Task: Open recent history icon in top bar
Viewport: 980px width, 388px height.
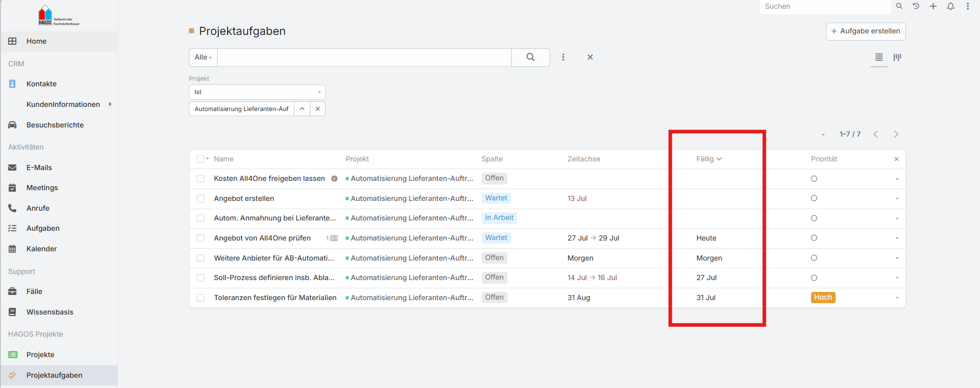Action: tap(916, 6)
